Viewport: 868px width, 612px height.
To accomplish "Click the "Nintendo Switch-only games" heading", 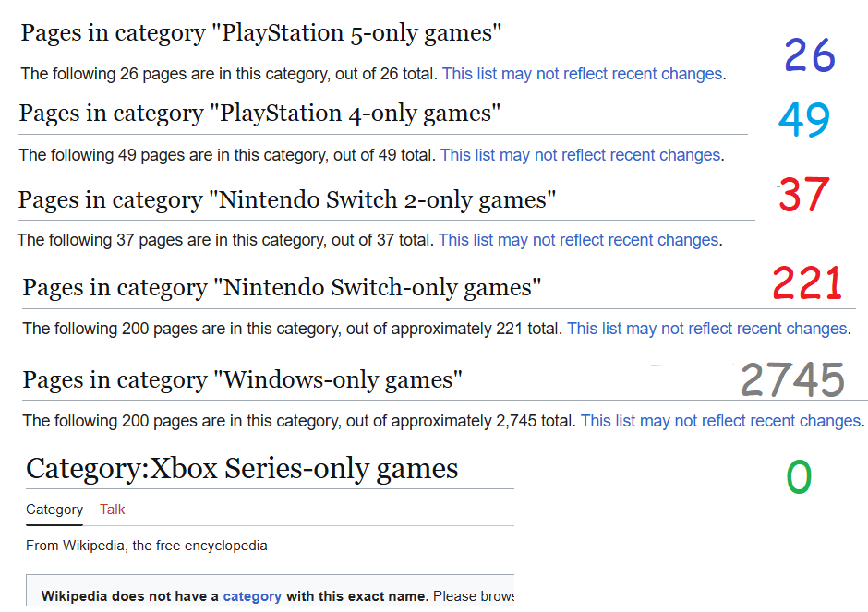I will pos(282,288).
